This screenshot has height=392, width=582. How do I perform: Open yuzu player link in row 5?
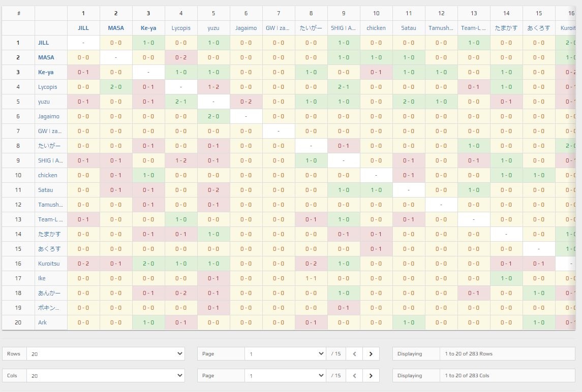click(x=44, y=102)
